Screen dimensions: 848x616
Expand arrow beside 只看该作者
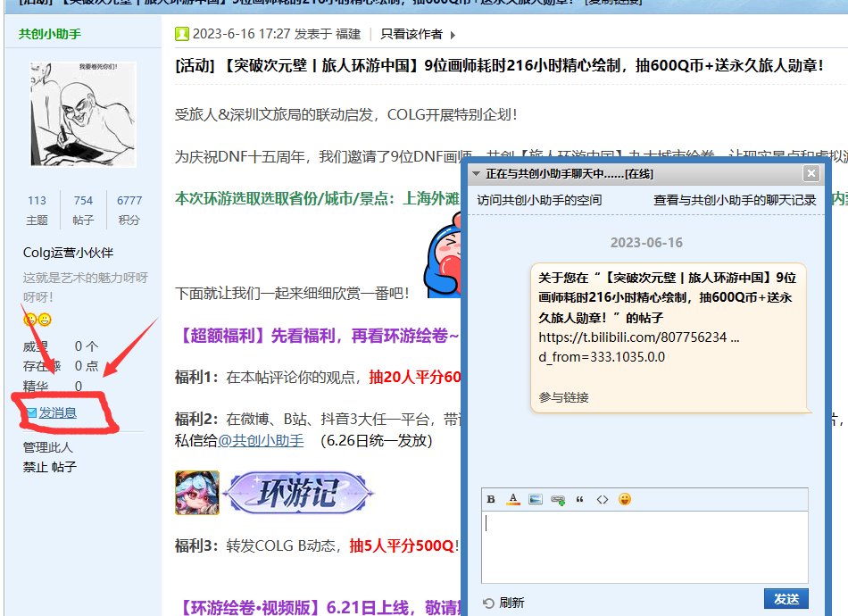point(453,35)
